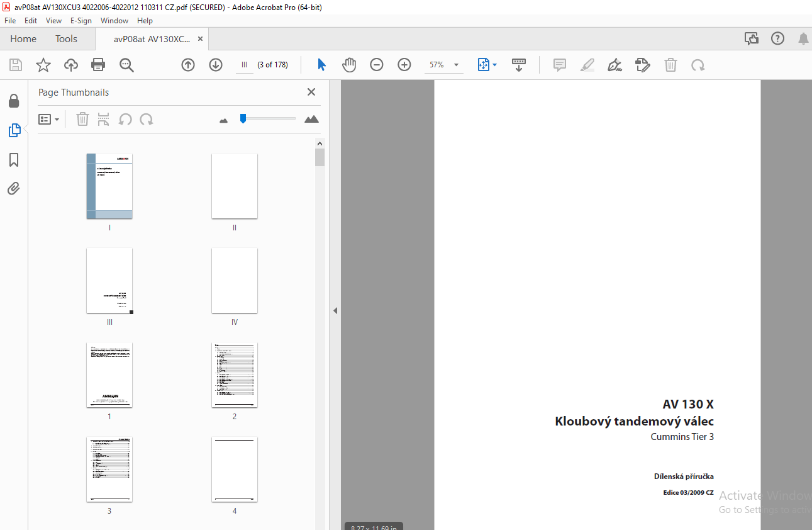Go to next page arrow

(x=216, y=65)
